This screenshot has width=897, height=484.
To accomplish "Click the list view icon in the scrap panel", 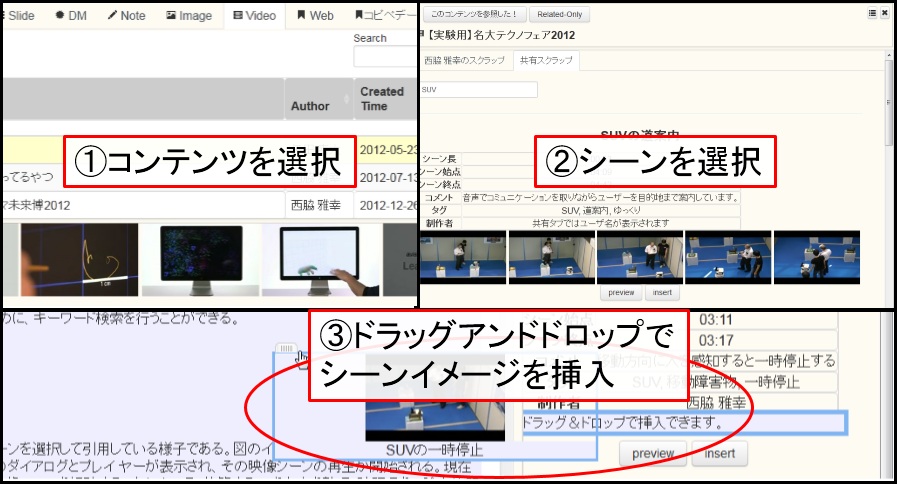I will tap(872, 13).
